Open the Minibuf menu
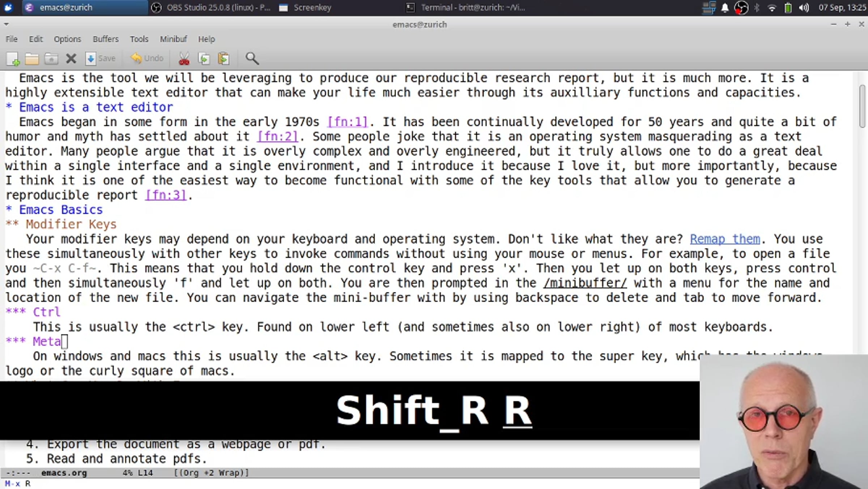 (x=174, y=39)
